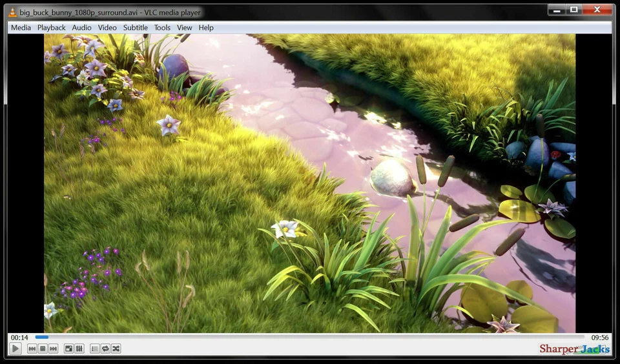
Task: Start playback with the Play button
Action: tap(15, 349)
